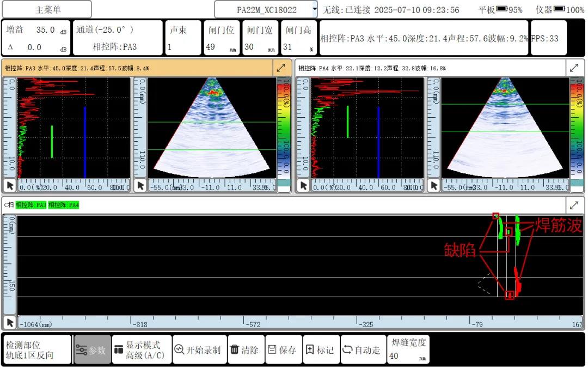The image size is (588, 368).
Task: Click the 焊缝宽度 weld width field
Action: [408, 350]
